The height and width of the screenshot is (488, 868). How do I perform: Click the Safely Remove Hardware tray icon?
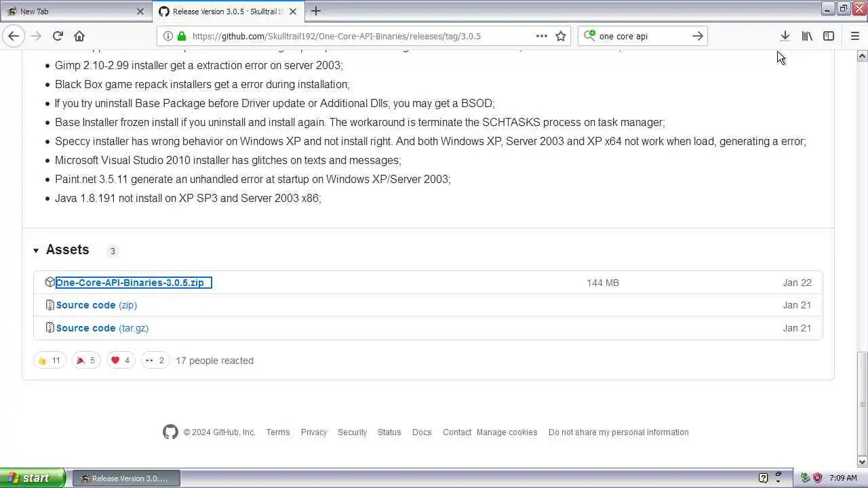[805, 478]
